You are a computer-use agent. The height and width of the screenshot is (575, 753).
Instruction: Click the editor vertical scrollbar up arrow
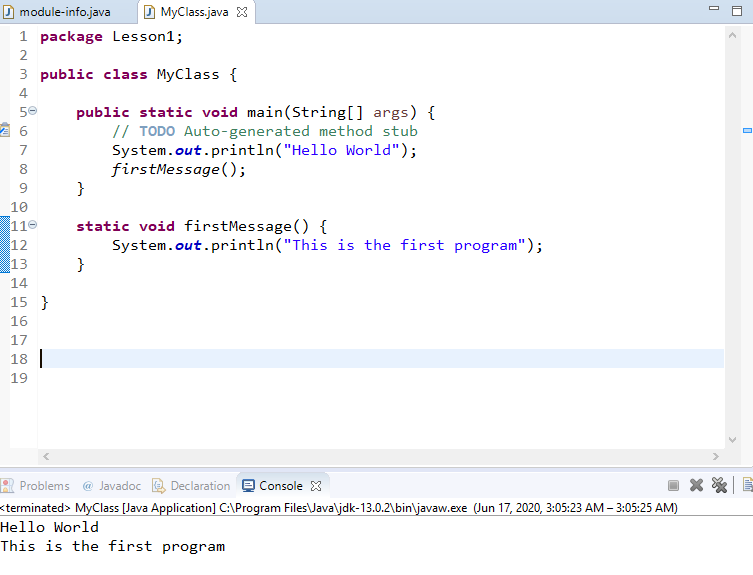click(732, 36)
